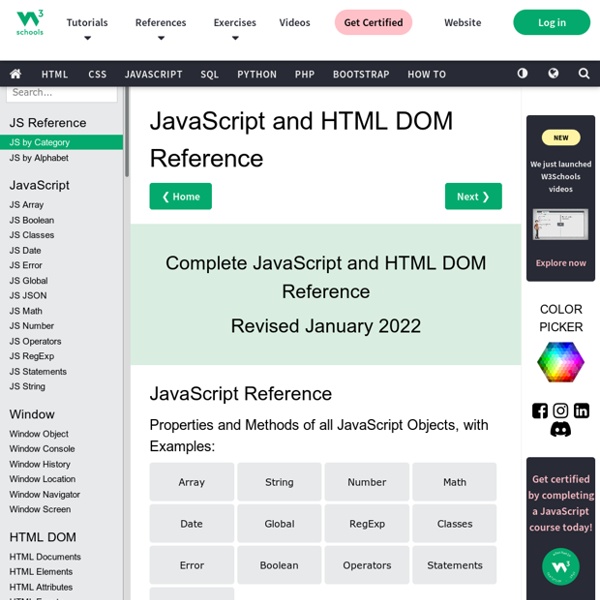Click the W3Schools videos thumbnail
The height and width of the screenshot is (600, 600).
coord(560,224)
